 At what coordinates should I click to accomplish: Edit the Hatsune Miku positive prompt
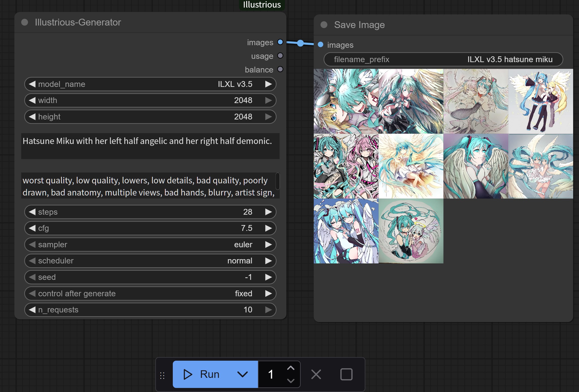pos(150,146)
